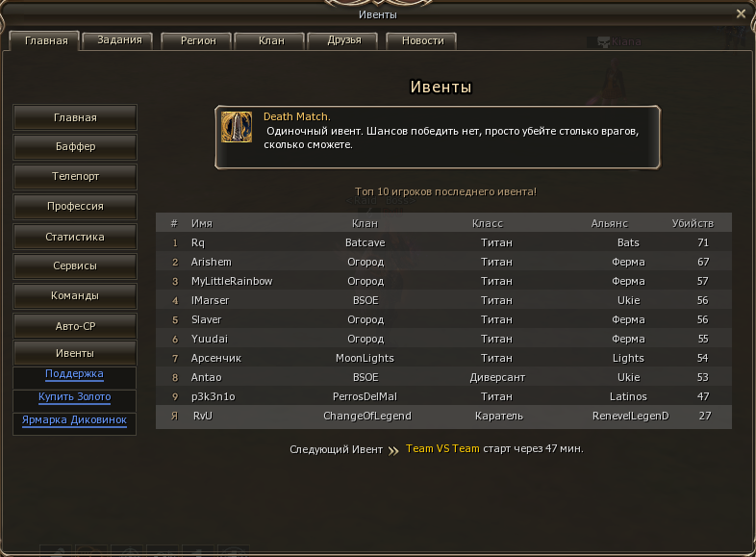
Task: Close the Ивенты window
Action: pyautogui.click(x=741, y=13)
